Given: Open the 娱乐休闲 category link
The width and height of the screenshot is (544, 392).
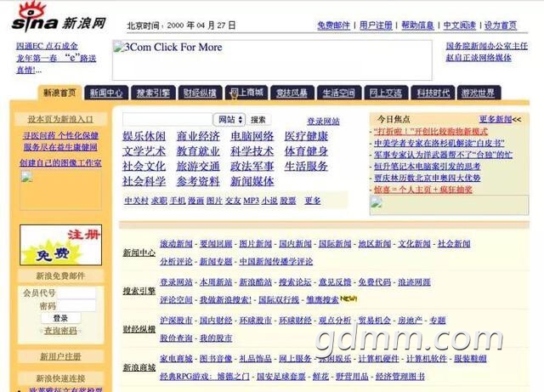Looking at the screenshot, I should point(144,136).
